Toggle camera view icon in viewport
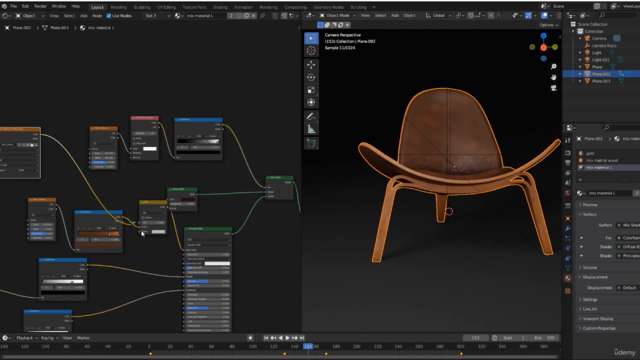 click(x=553, y=88)
